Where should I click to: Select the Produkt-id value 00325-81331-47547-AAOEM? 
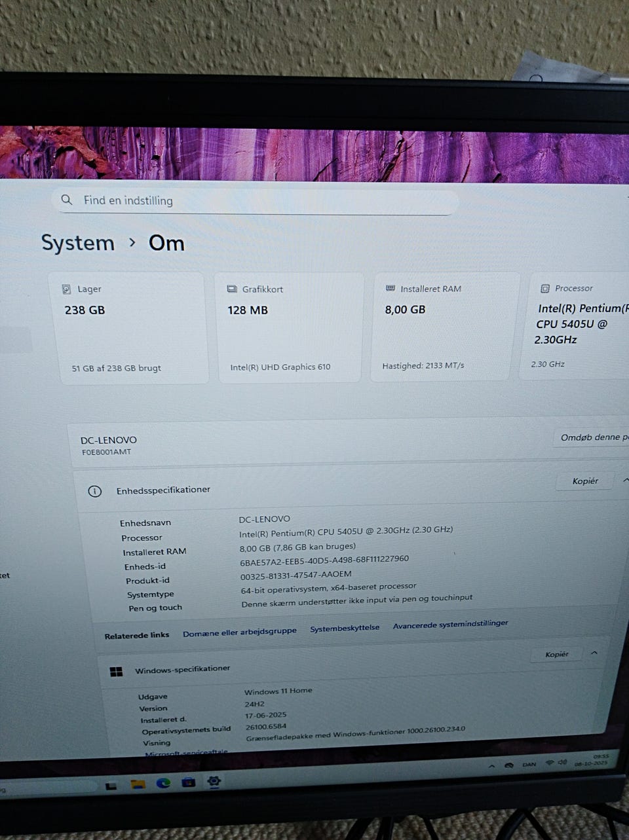click(x=295, y=575)
